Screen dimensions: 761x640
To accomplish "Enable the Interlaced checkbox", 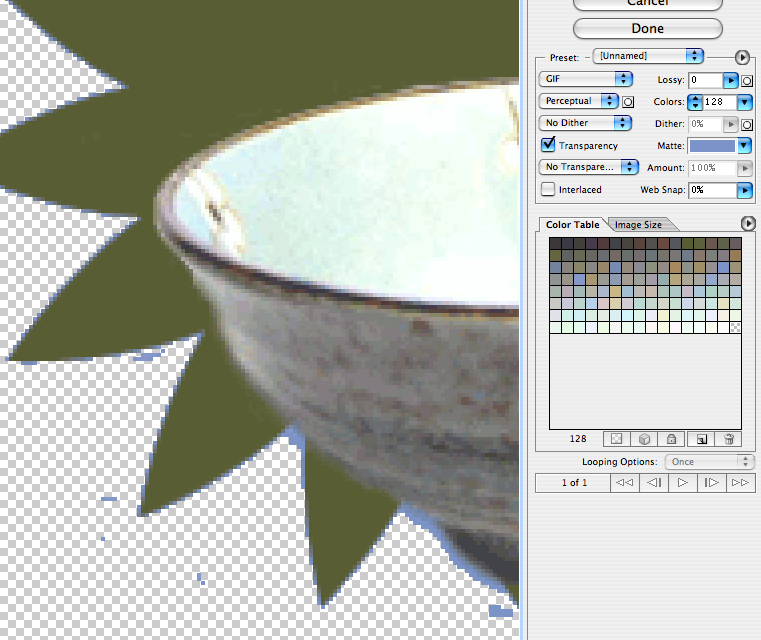I will coord(548,189).
